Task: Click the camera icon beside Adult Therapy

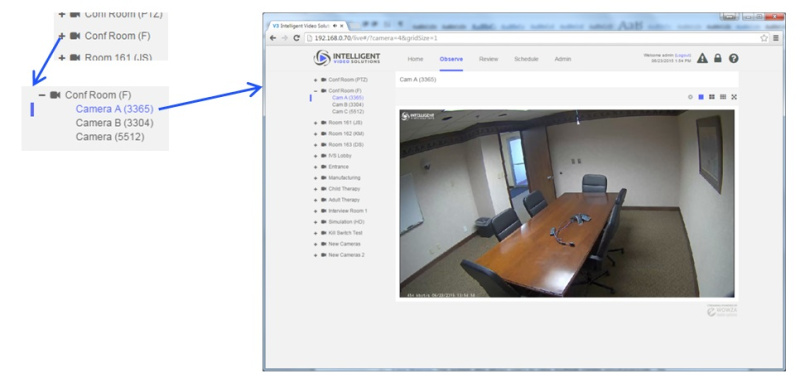Action: [323, 200]
